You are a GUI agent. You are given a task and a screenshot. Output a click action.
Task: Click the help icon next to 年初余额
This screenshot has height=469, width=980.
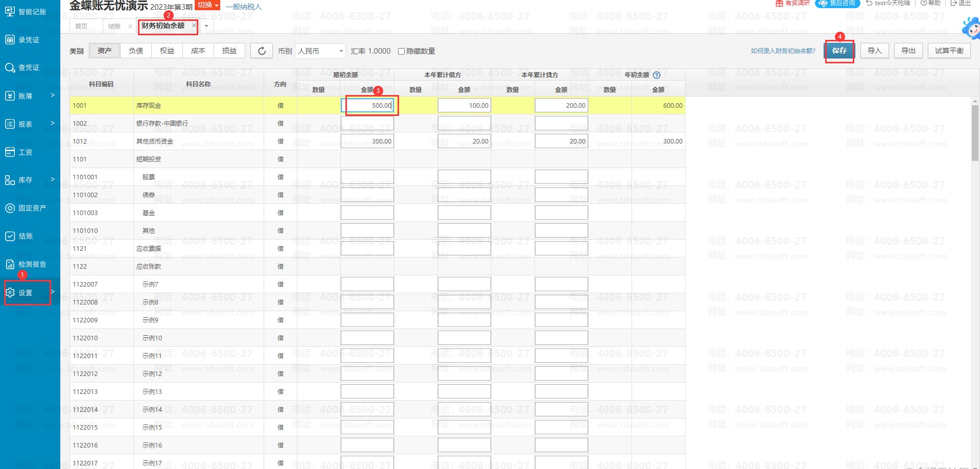[657, 75]
